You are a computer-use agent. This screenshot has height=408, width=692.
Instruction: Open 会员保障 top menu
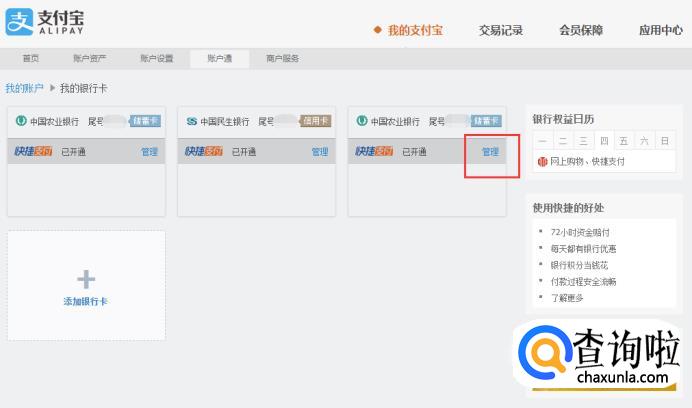coord(581,30)
